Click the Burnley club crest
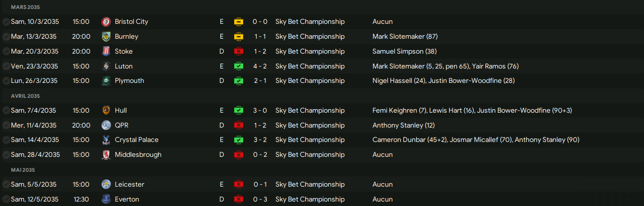 pyautogui.click(x=105, y=37)
